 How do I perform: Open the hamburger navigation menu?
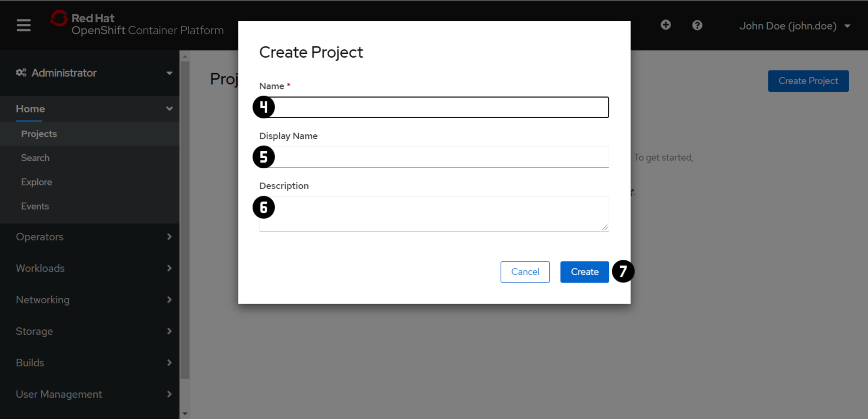click(x=23, y=25)
